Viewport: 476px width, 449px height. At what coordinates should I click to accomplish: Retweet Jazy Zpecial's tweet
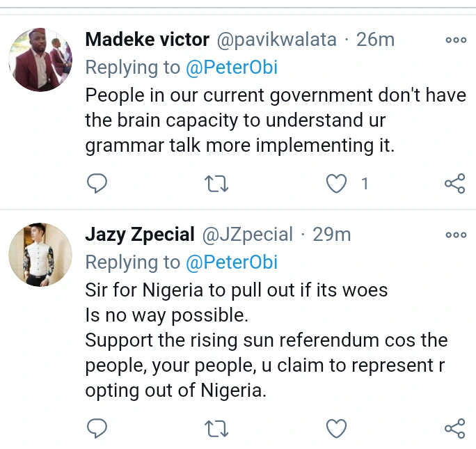pyautogui.click(x=216, y=429)
